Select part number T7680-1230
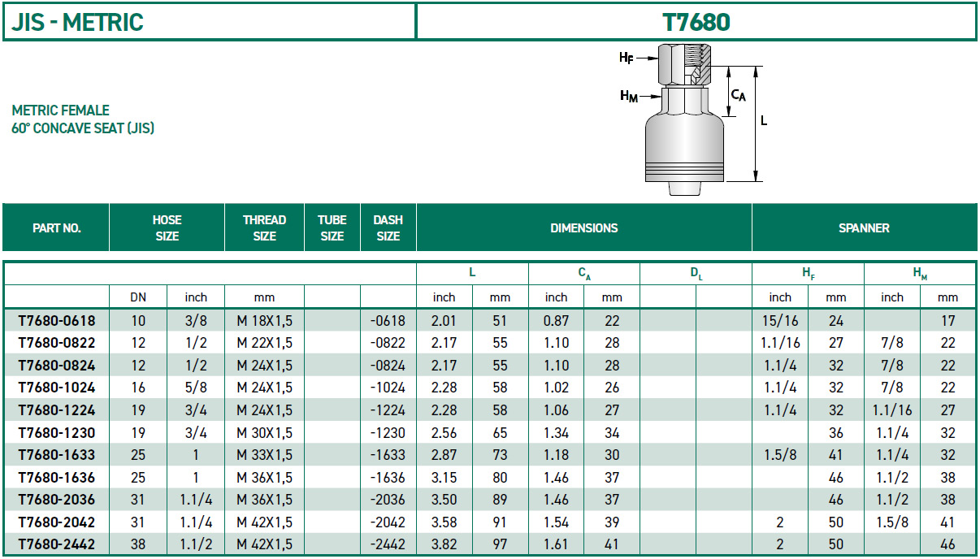 [56, 433]
